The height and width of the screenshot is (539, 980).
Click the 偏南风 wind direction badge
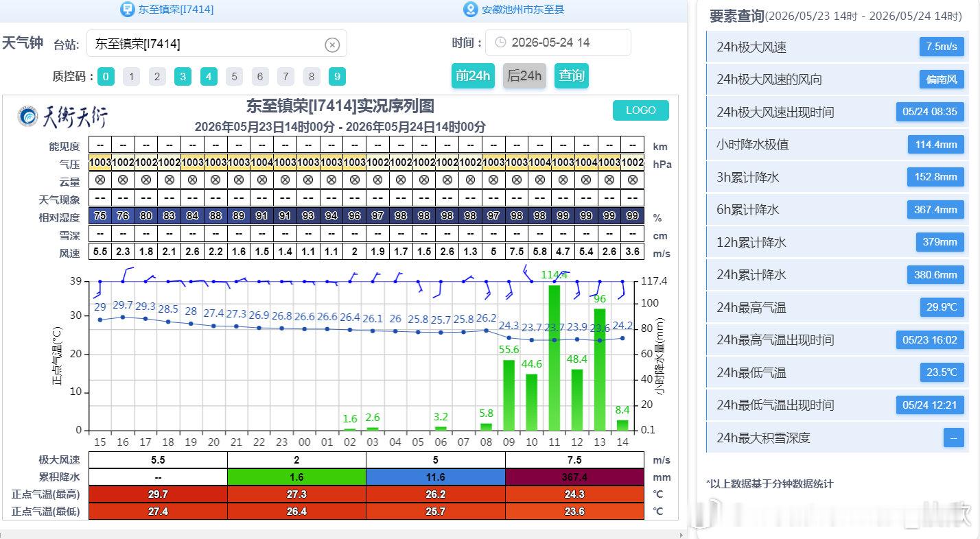tap(942, 80)
